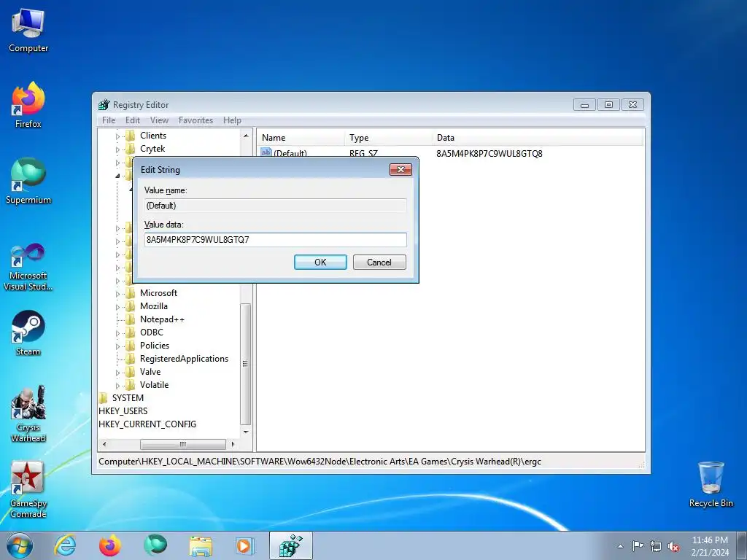Click the Name column header
The image size is (747, 560).
click(301, 138)
